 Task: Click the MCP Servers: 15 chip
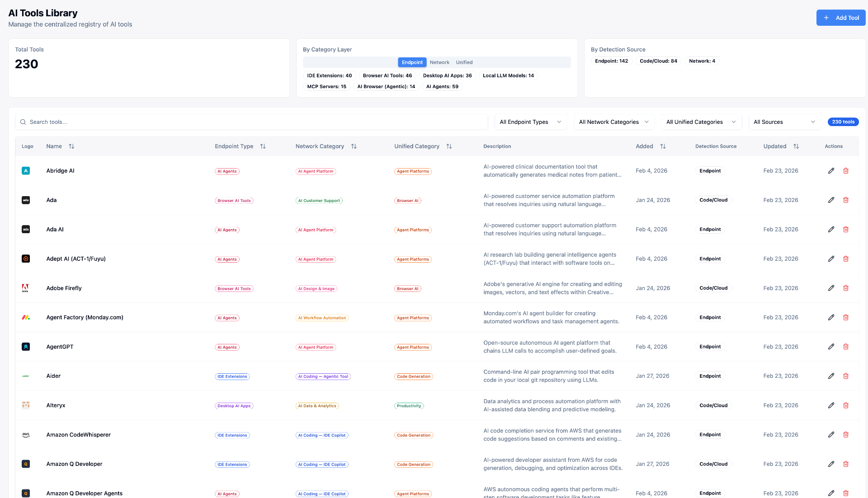326,87
